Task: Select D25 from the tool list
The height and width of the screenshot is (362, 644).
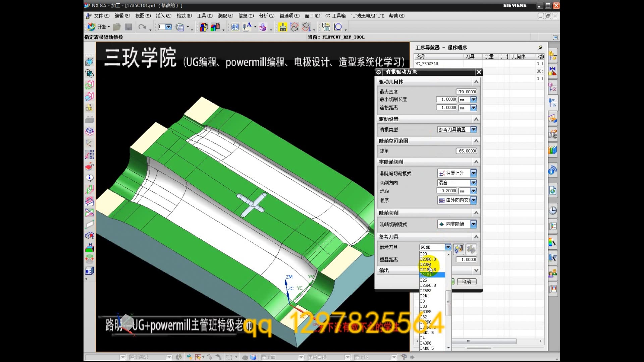Action: click(x=424, y=280)
